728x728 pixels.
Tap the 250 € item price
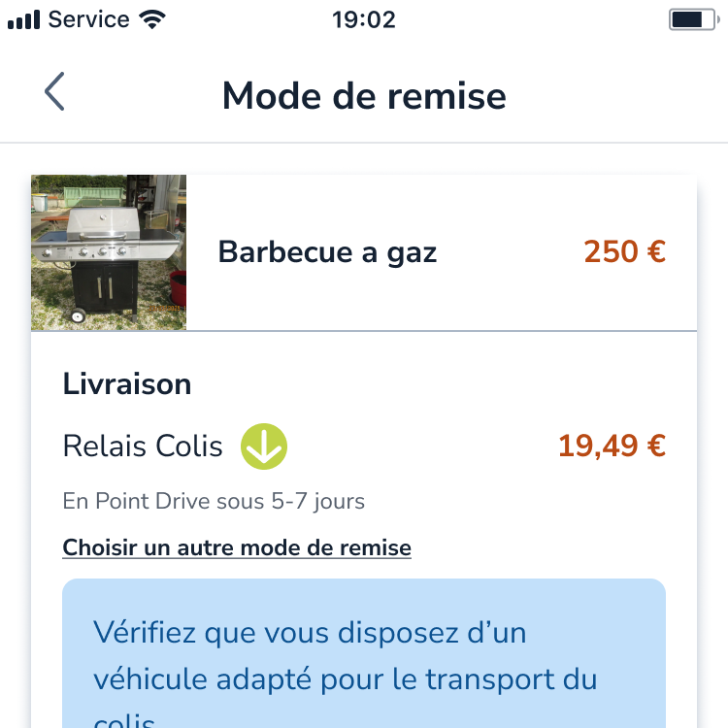click(624, 251)
